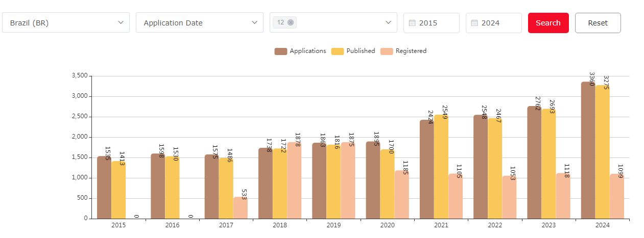The height and width of the screenshot is (238, 644).
Task: Click the calendar icon in the 2024 field
Action: 474,23
